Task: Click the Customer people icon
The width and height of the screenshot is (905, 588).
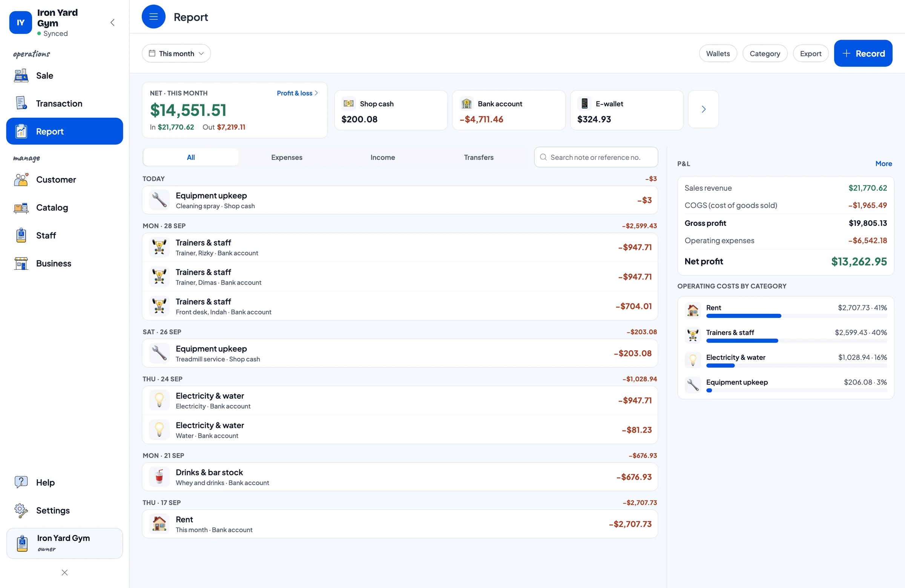Action: [x=21, y=180]
